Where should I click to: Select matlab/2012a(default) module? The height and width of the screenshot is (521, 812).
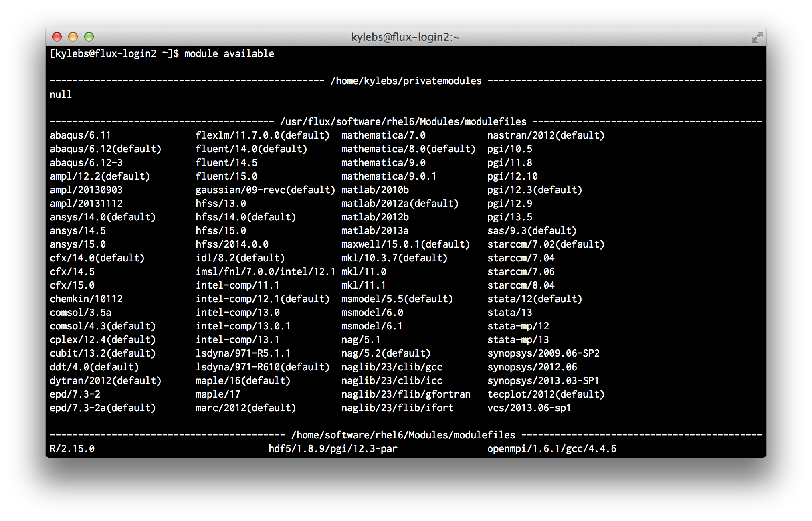click(x=400, y=203)
